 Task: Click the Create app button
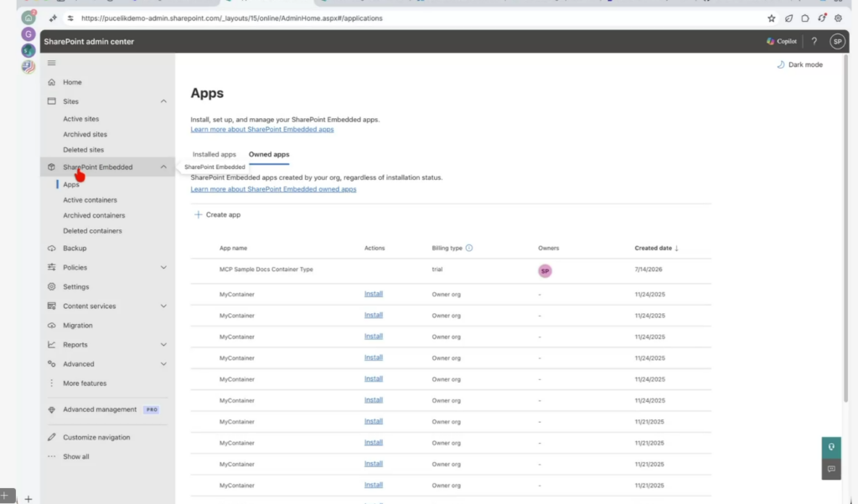tap(217, 214)
